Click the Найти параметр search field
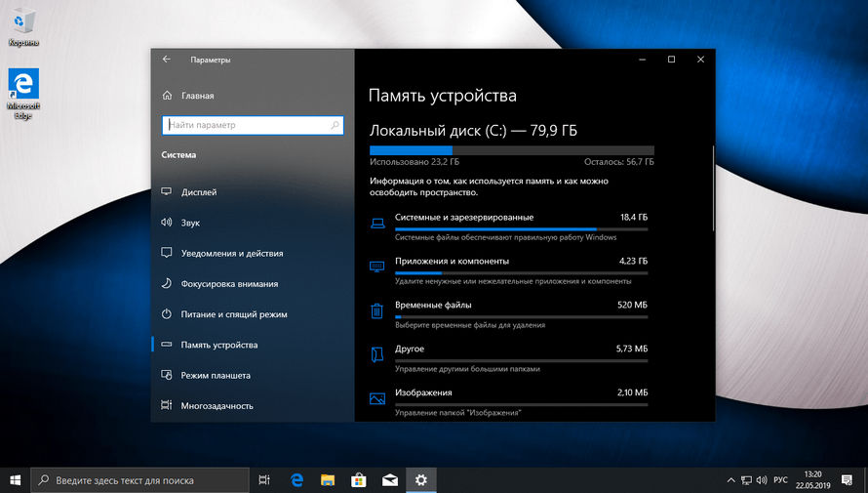868x493 pixels. pyautogui.click(x=252, y=125)
